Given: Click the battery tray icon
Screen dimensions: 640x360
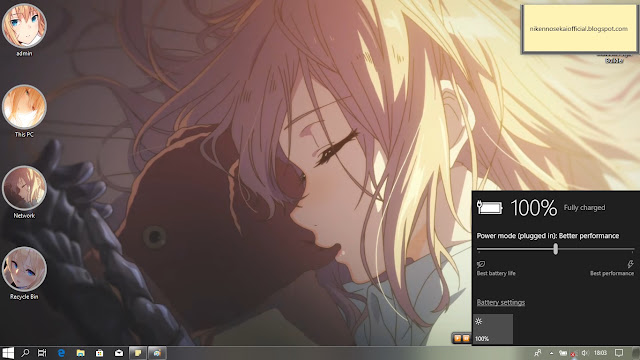Looking at the screenshot, I should click(563, 353).
